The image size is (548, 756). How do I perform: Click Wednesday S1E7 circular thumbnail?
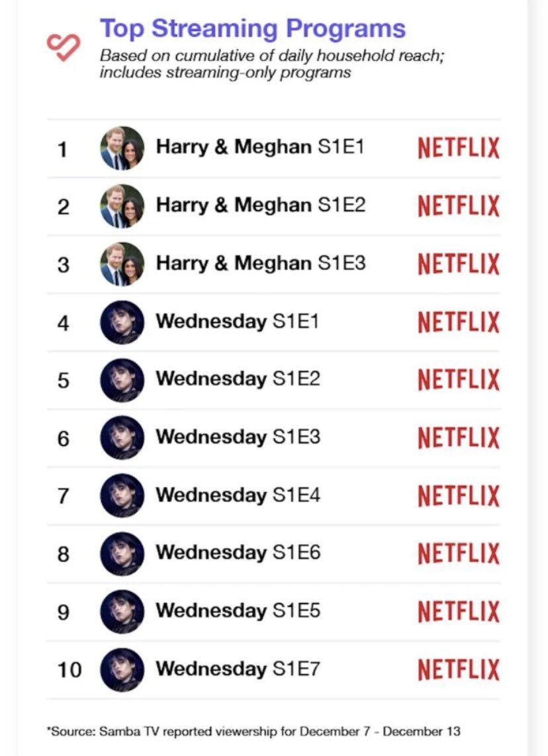click(x=122, y=670)
